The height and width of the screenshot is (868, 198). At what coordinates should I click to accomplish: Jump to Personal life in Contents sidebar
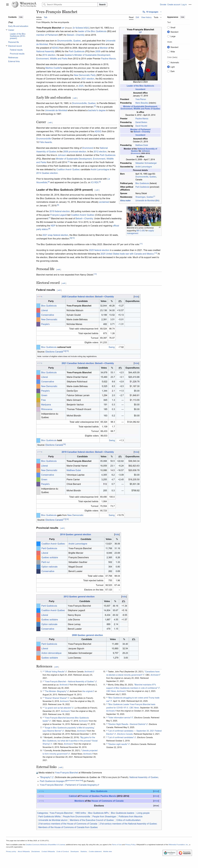13,42
